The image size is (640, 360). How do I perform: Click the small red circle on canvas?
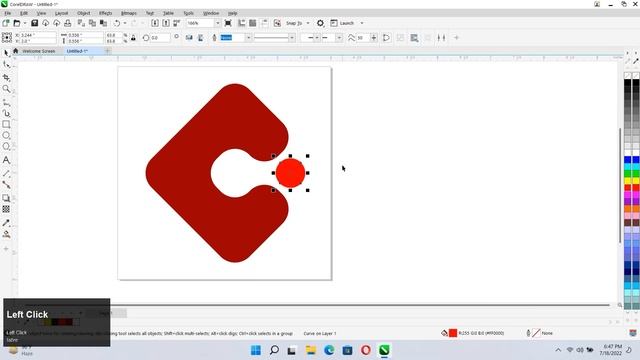tap(290, 173)
